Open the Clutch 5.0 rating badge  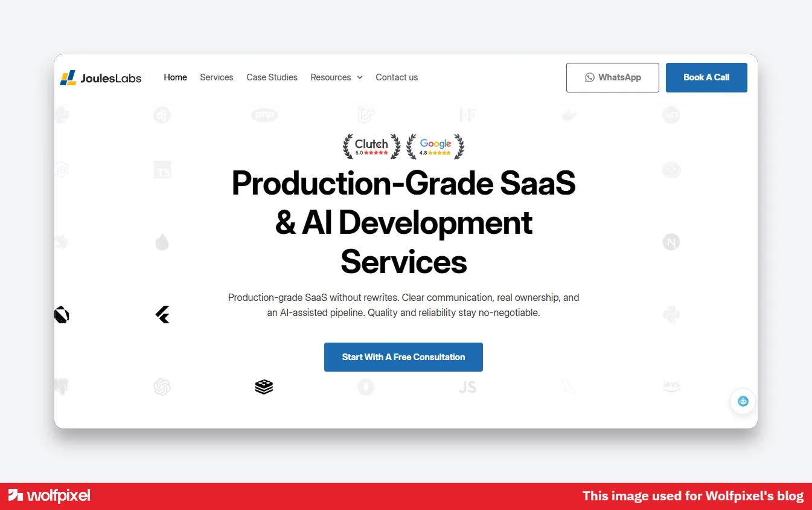(372, 147)
